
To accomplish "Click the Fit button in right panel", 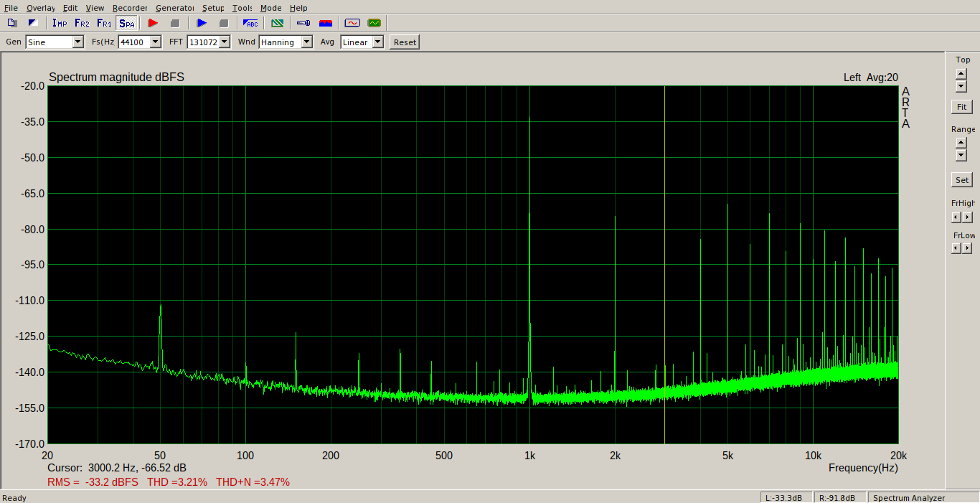I will point(962,107).
